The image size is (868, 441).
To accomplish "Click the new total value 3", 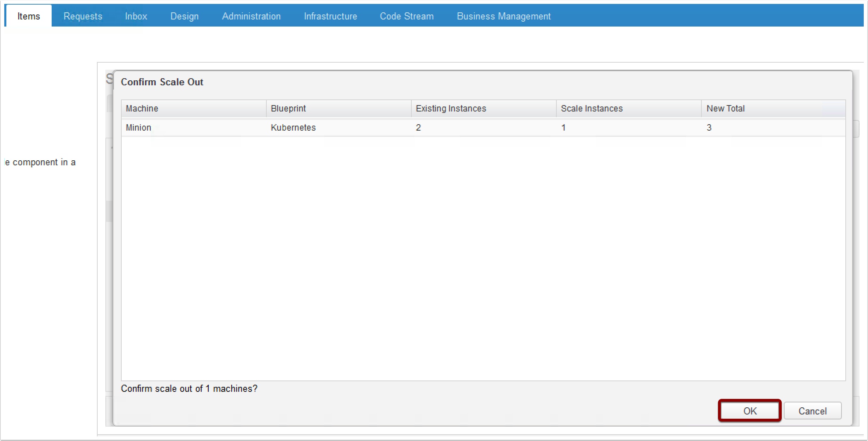I will click(x=709, y=128).
